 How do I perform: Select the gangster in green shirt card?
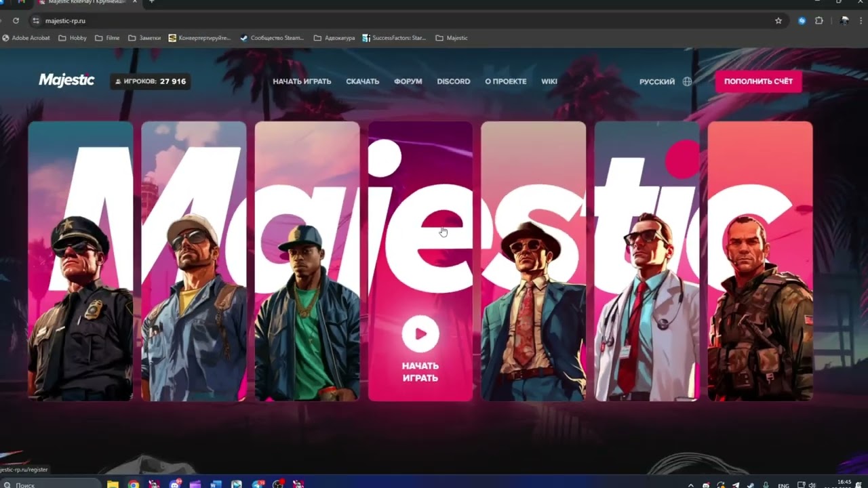307,261
